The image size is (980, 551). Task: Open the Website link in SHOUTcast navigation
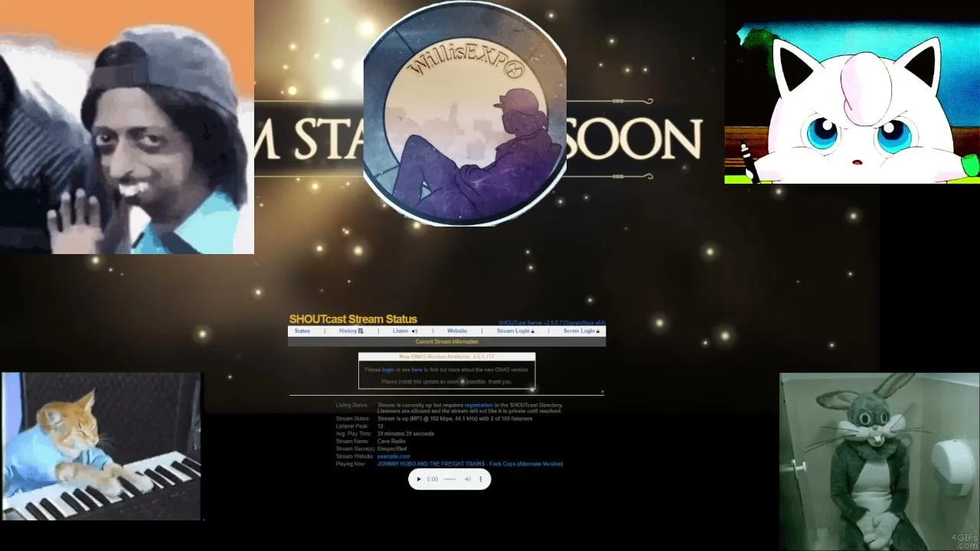coord(457,331)
